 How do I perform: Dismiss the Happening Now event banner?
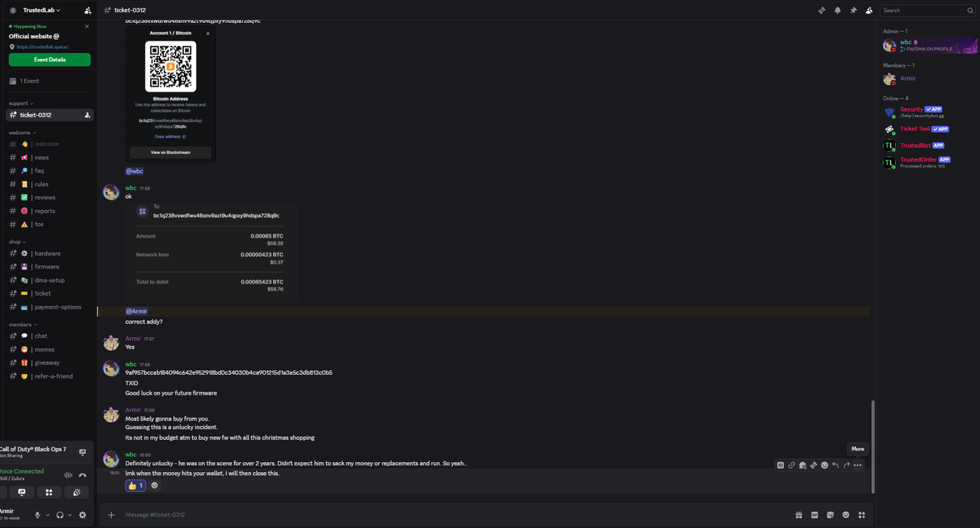(x=87, y=26)
